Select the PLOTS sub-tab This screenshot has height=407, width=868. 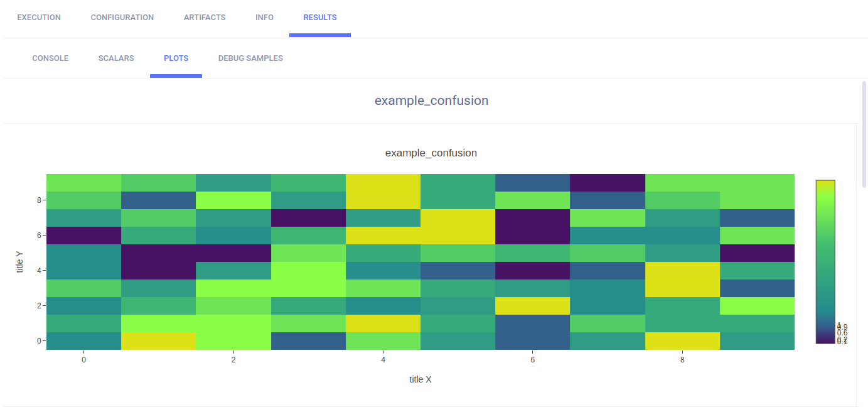click(176, 58)
